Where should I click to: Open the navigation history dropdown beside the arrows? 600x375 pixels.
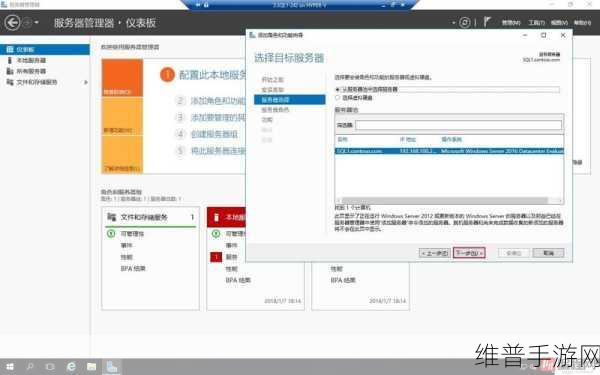coord(36,23)
